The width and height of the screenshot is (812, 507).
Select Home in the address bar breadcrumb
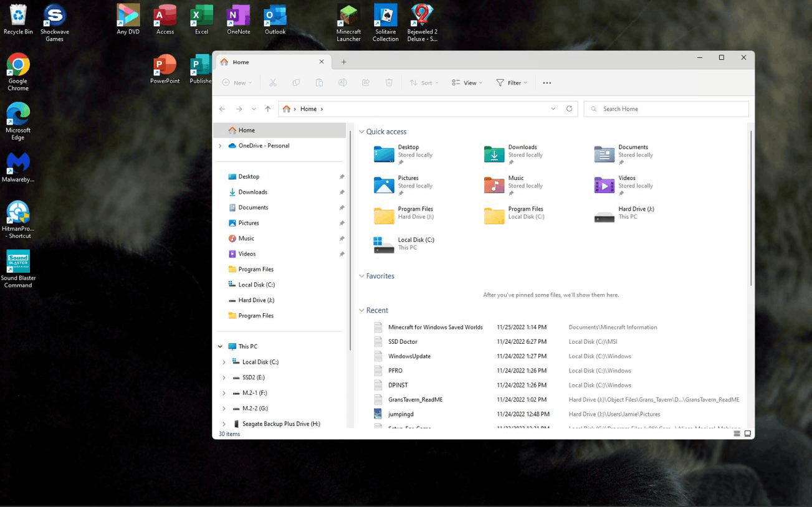308,108
